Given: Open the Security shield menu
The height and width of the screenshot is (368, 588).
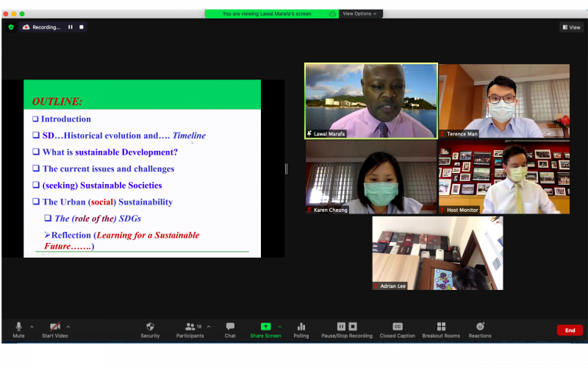Looking at the screenshot, I should 150,330.
